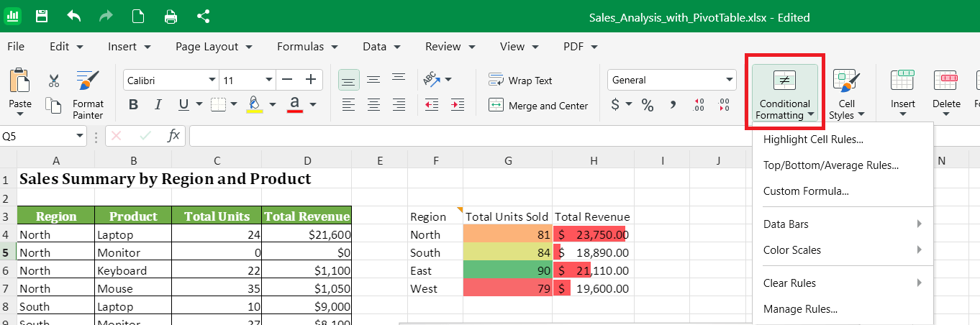
Task: Align text right horizontally
Action: tap(398, 105)
